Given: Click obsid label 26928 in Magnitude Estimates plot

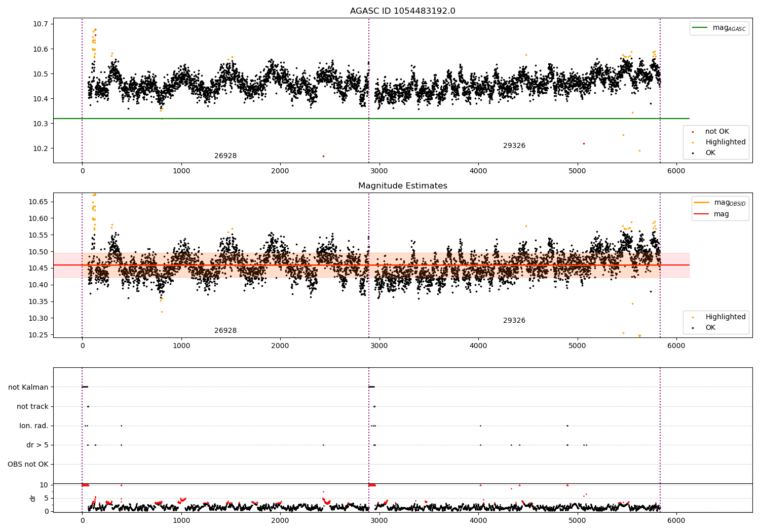Looking at the screenshot, I should point(225,331).
